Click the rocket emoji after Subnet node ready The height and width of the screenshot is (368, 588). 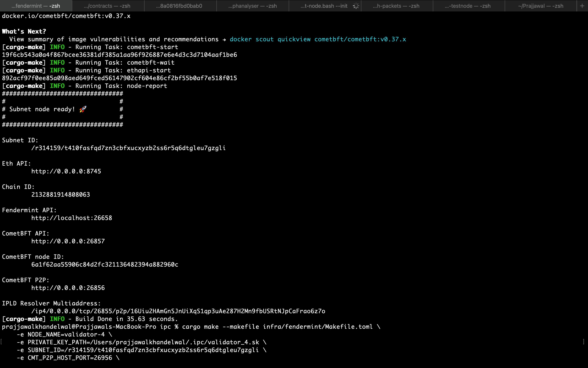83,109
